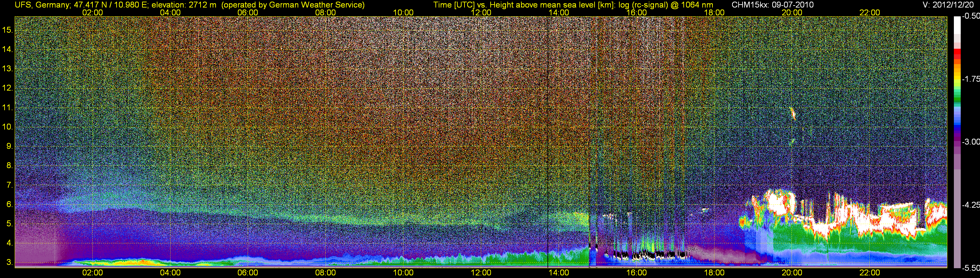Click the height axis label '6.'
The width and height of the screenshot is (980, 278).
[9, 204]
